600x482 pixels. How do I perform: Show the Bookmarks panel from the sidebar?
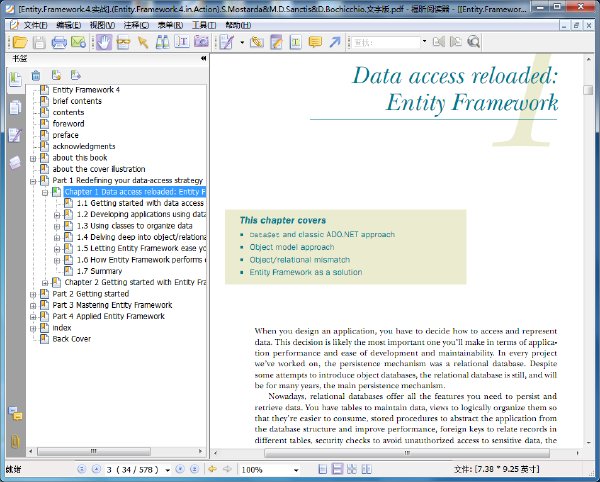point(15,80)
